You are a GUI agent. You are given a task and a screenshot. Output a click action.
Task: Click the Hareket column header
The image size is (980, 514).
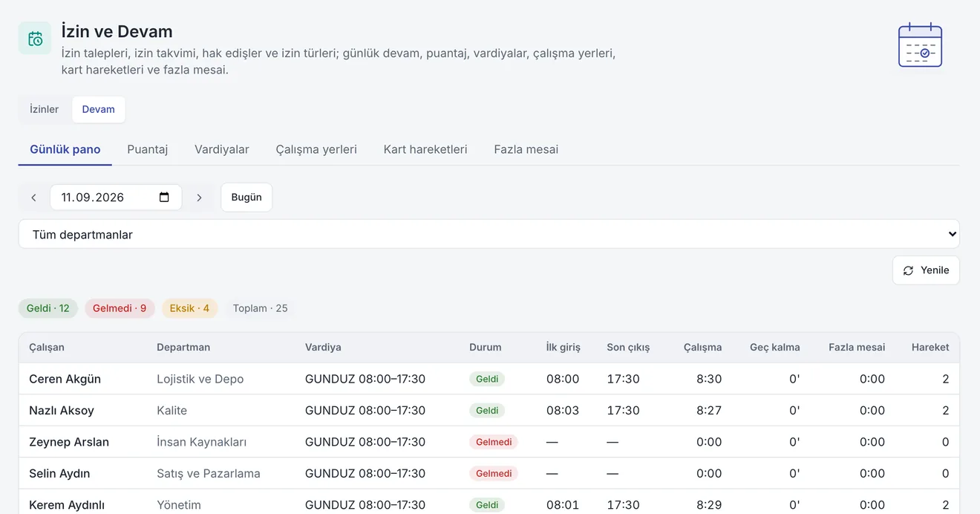930,348
